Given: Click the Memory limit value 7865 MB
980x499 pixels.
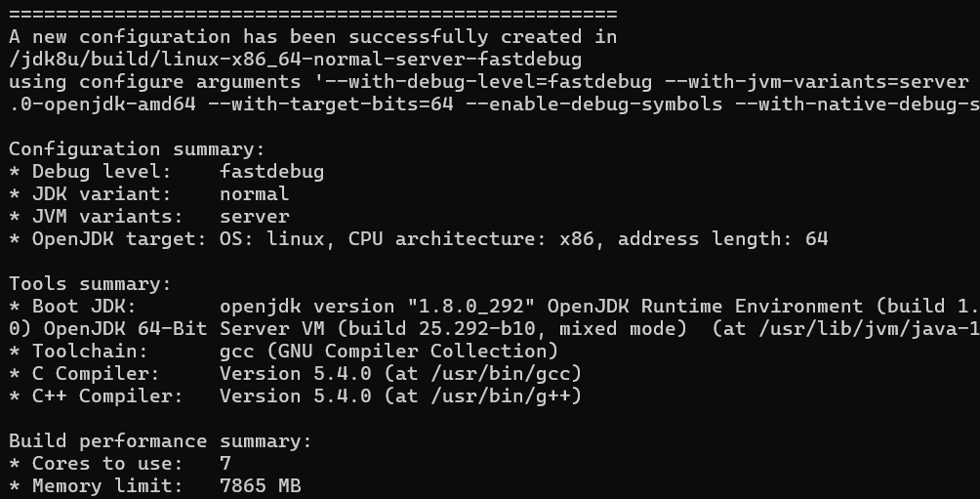Looking at the screenshot, I should [260, 485].
